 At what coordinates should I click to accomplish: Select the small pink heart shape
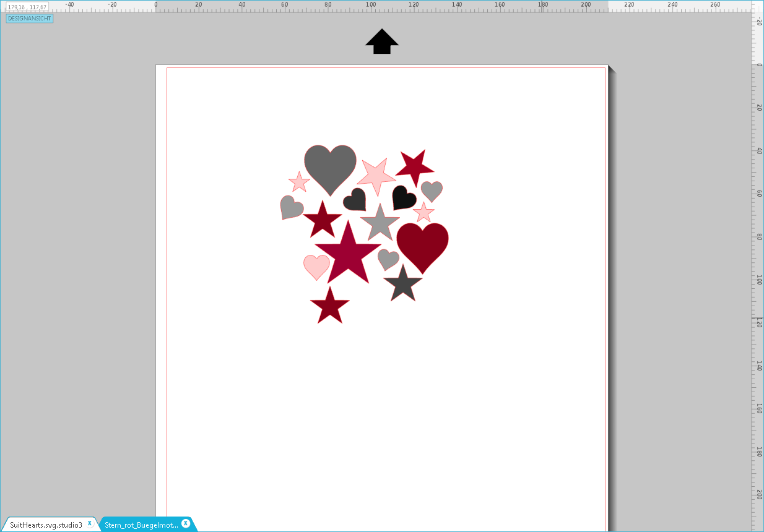click(x=316, y=266)
